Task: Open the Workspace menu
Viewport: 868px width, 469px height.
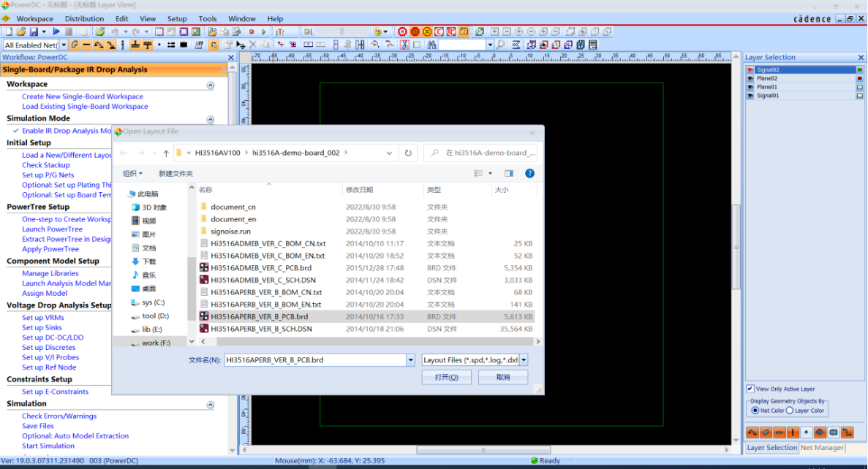Action: click(35, 19)
